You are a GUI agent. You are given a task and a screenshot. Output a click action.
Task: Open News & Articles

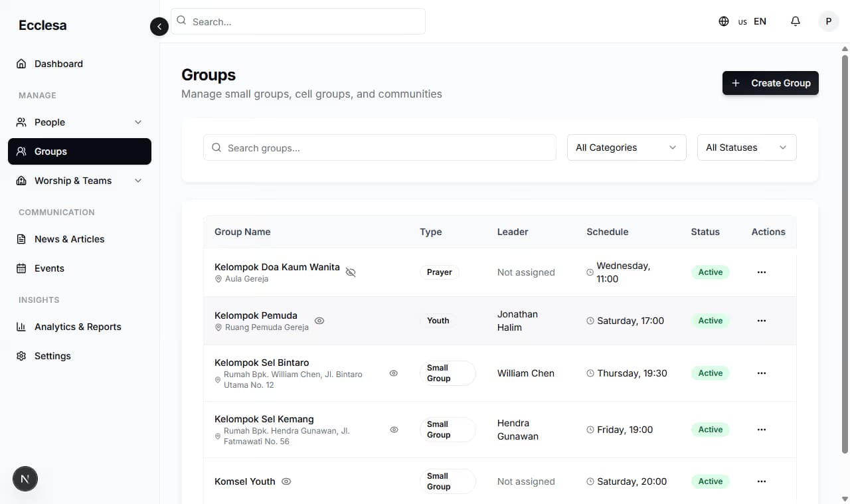80,239
